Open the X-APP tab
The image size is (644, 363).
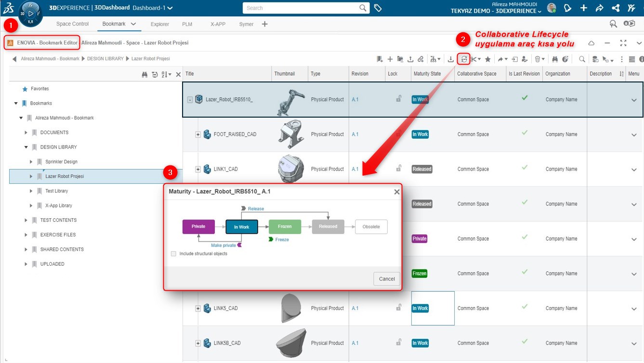pos(218,24)
